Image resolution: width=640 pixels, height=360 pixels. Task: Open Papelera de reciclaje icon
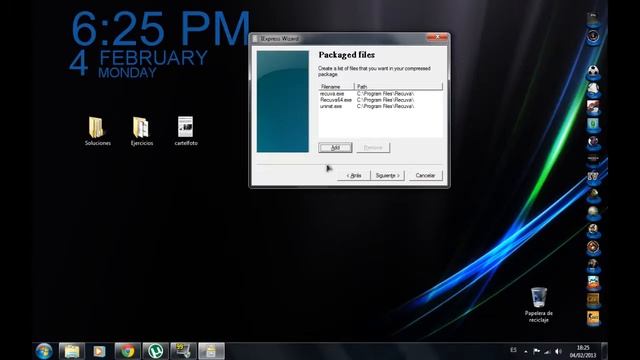coord(539,304)
